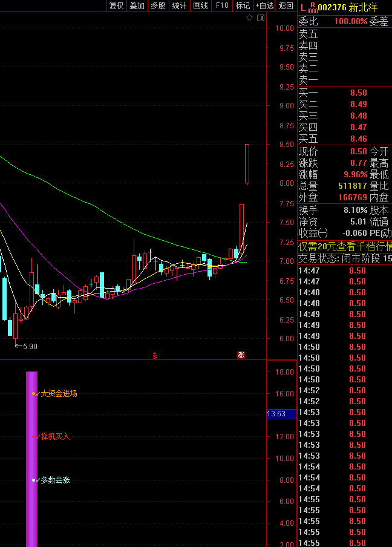Click the 换手 8.10% value
Image resolution: width=392 pixels, height=547 pixels.
click(355, 210)
